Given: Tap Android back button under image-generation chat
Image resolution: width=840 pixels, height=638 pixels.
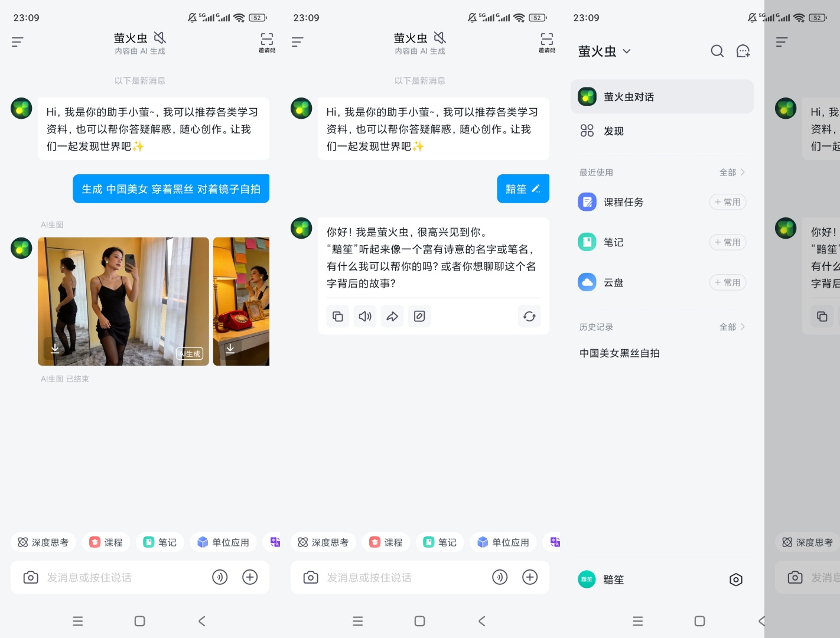Looking at the screenshot, I should [x=202, y=621].
